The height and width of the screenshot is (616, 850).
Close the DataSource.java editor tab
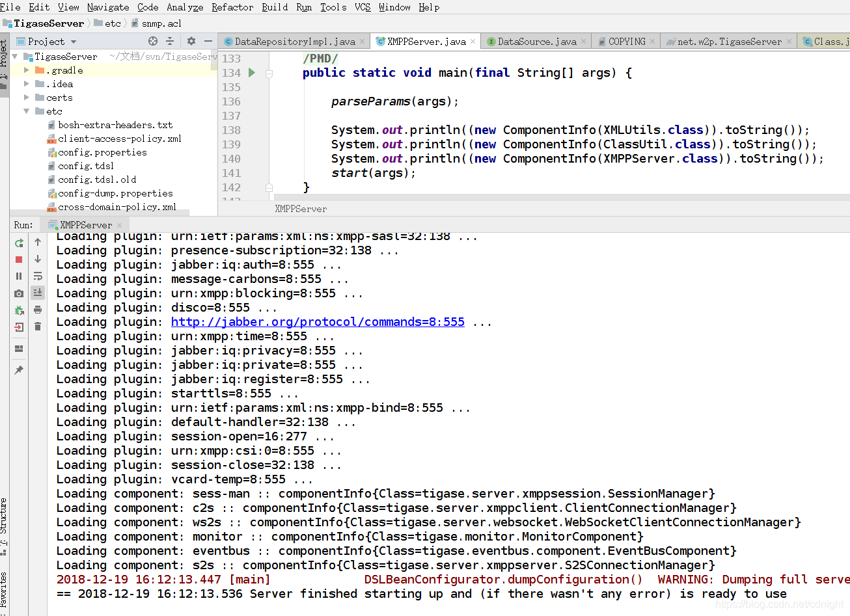[x=584, y=42]
